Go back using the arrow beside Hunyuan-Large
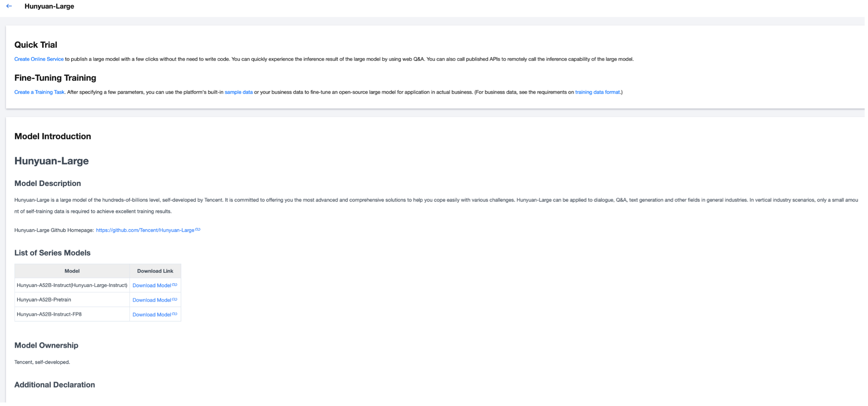The image size is (868, 406). (9, 6)
